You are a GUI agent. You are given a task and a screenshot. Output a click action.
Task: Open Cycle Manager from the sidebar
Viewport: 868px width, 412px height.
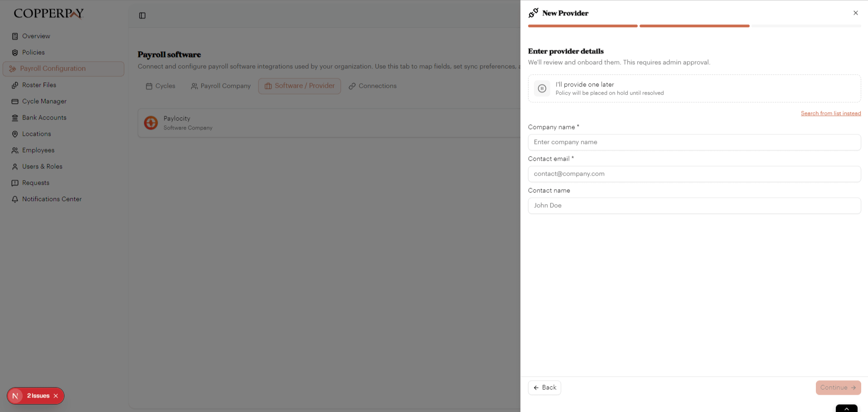(x=44, y=101)
